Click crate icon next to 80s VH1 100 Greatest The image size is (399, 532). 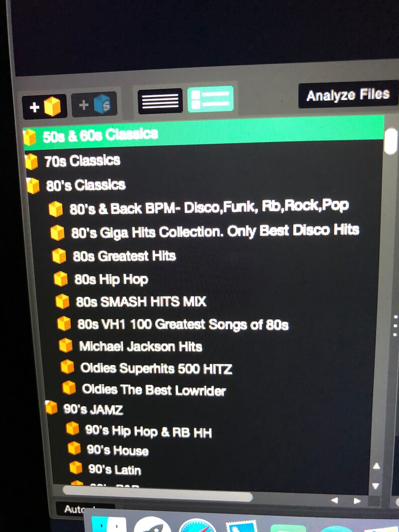(x=64, y=324)
